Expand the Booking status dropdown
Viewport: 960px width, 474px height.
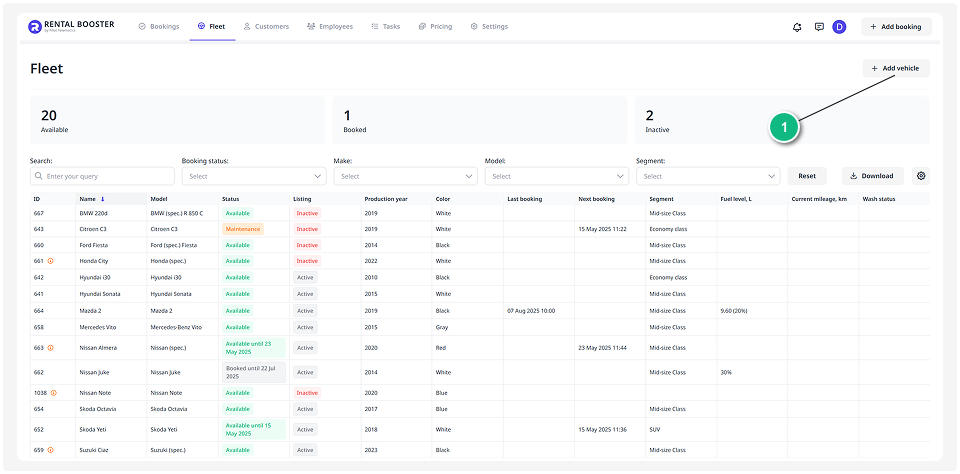coord(253,176)
